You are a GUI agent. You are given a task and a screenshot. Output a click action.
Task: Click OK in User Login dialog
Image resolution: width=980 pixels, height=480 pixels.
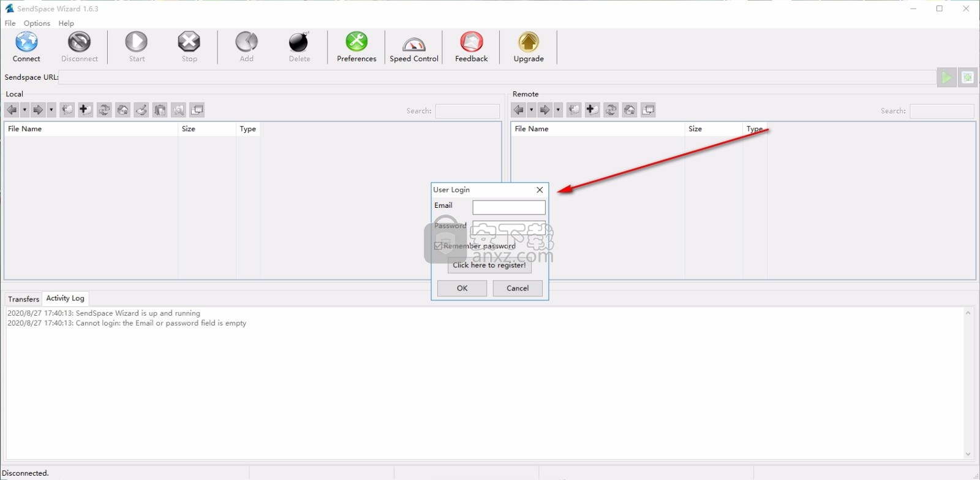(x=462, y=288)
